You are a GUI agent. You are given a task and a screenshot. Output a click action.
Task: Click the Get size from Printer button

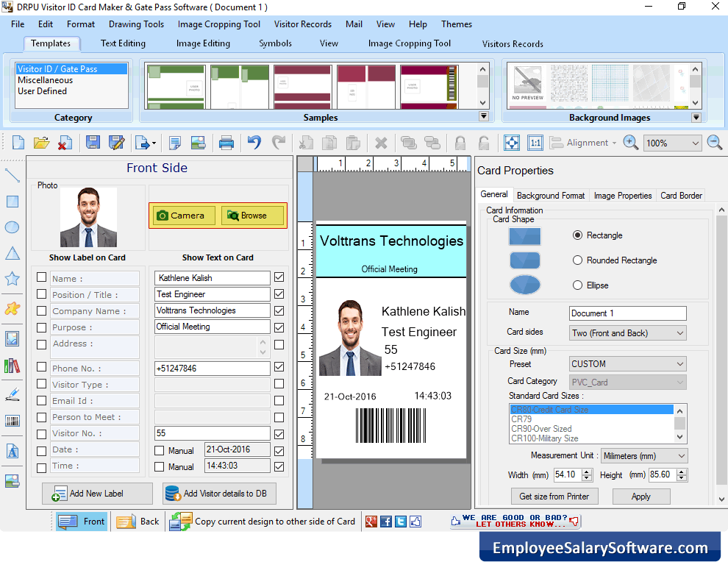554,496
